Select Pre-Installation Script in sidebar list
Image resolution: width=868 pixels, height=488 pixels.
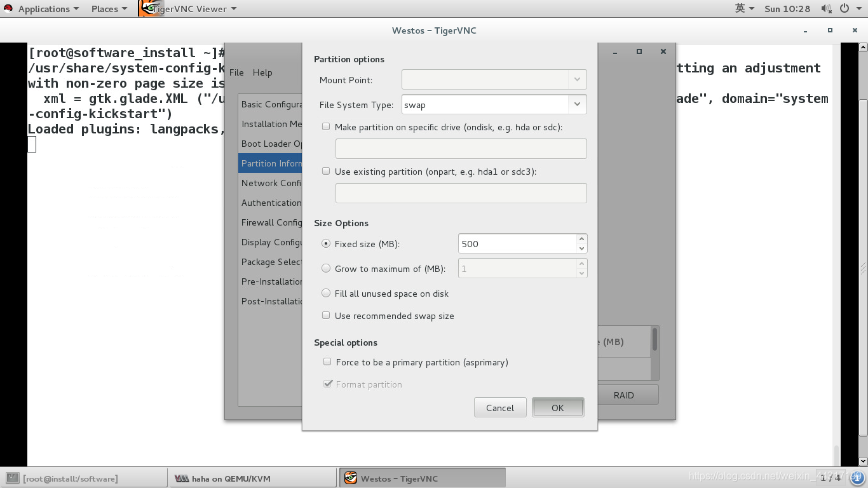tap(271, 281)
